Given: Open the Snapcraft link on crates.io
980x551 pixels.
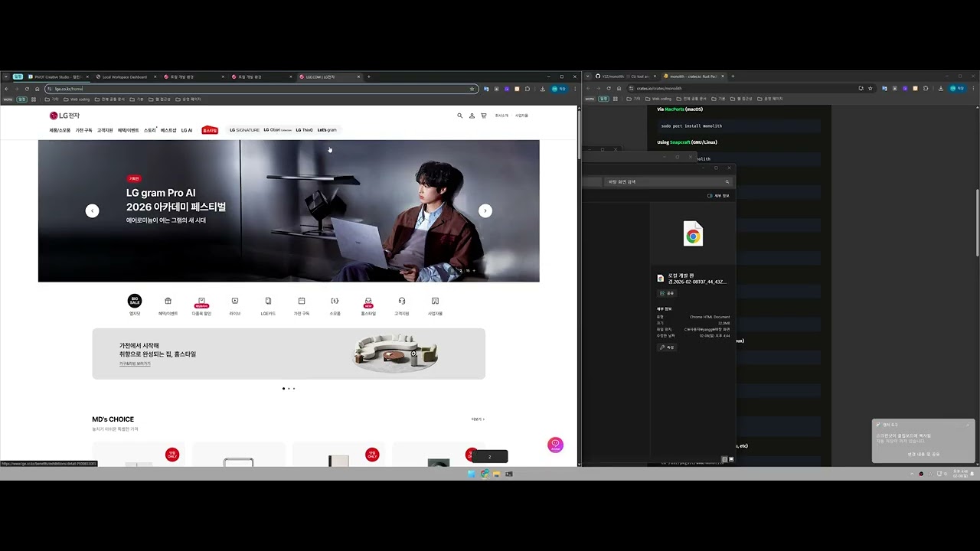Looking at the screenshot, I should click(681, 142).
